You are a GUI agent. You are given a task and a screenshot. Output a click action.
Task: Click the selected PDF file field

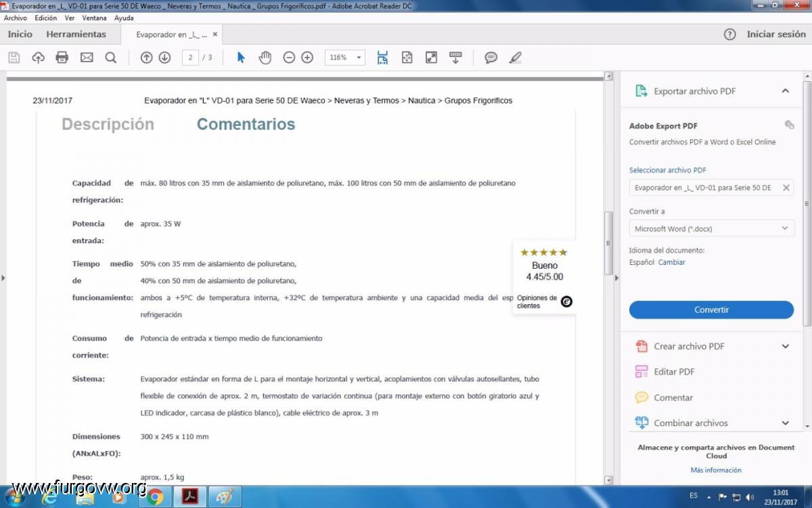pyautogui.click(x=711, y=188)
